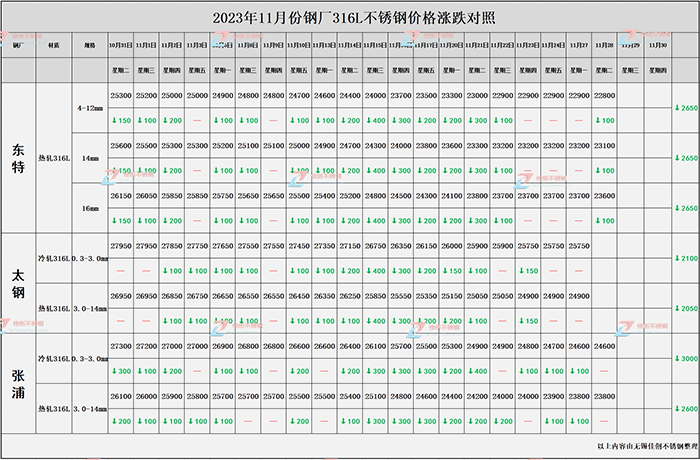The image size is (700, 460).
Task: Click price 23000 in 4-12mm row
Action: click(477, 96)
